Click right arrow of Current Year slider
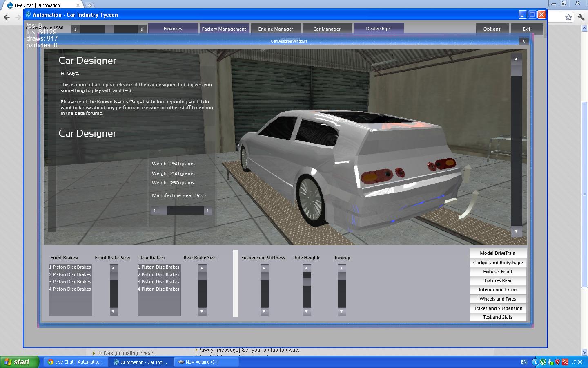 coord(142,29)
